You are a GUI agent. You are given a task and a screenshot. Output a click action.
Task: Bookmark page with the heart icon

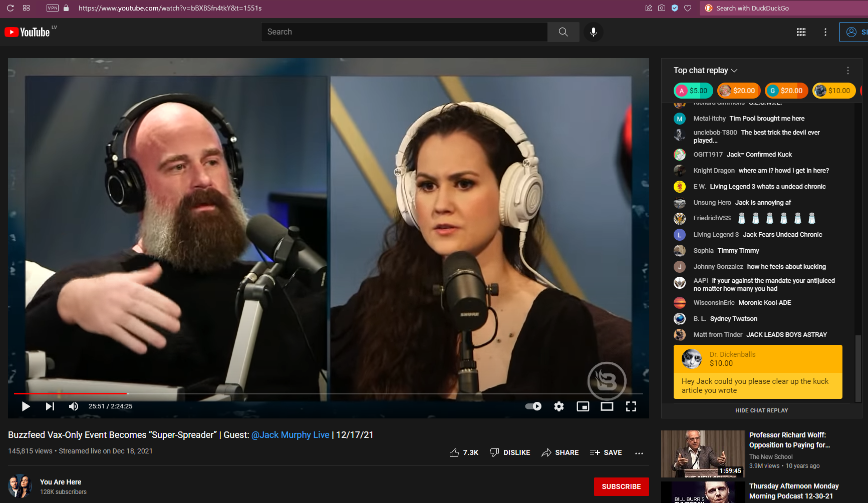[688, 8]
